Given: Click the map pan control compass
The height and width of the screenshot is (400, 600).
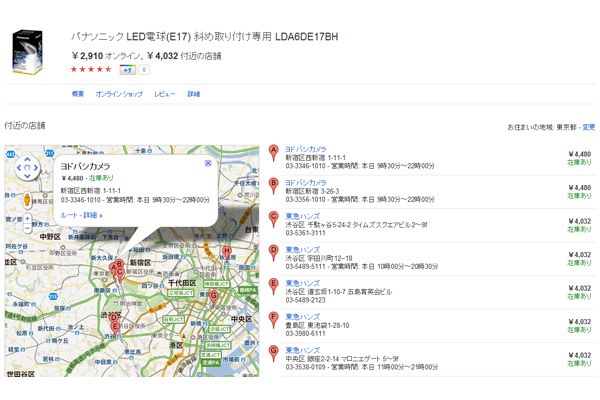Looking at the screenshot, I should pyautogui.click(x=27, y=167).
